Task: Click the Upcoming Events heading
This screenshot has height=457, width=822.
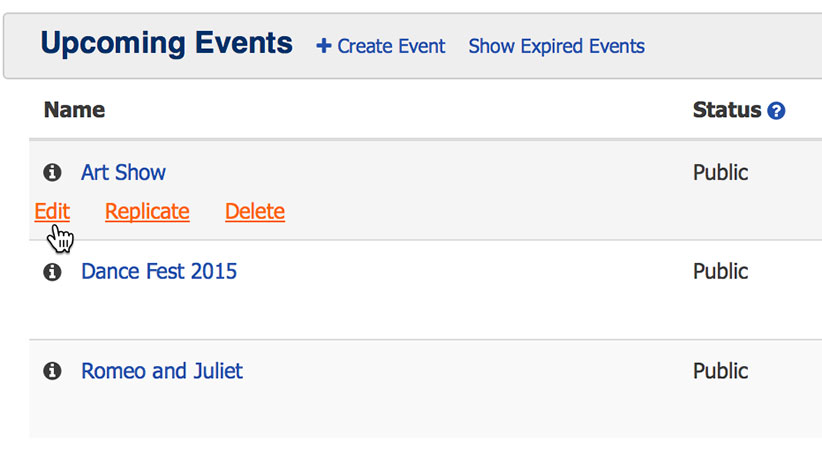Action: [x=166, y=43]
